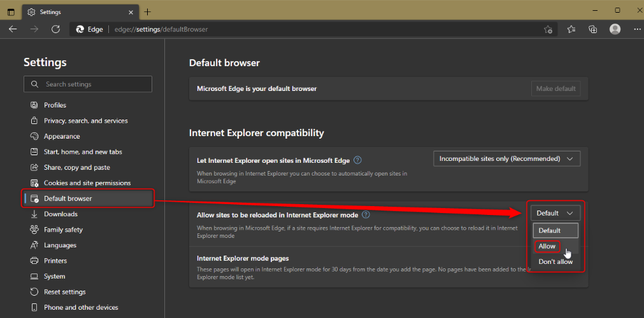Click the Downloads arrow icon
This screenshot has width=644, height=318.
tap(34, 214)
